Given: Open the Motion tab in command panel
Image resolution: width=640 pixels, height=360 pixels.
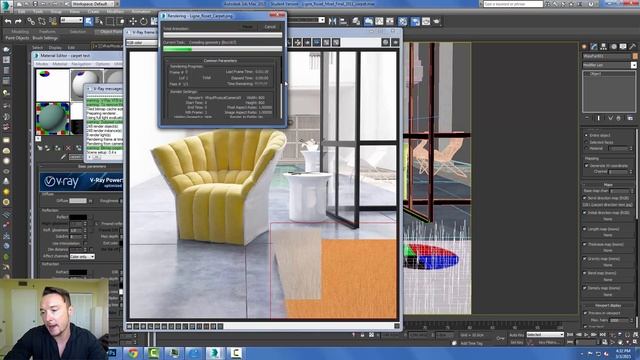Looking at the screenshot, I should point(613,47).
